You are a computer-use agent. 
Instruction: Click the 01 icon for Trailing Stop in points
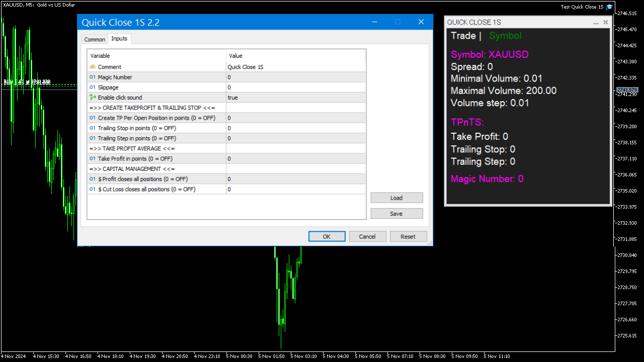click(x=93, y=128)
